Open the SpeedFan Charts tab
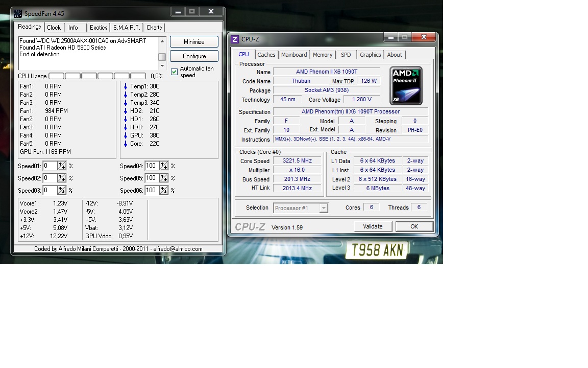 [154, 28]
